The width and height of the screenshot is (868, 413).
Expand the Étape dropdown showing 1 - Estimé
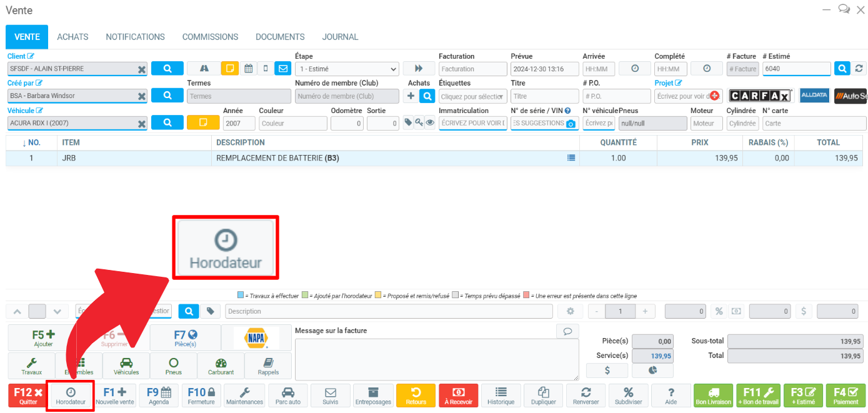point(347,69)
